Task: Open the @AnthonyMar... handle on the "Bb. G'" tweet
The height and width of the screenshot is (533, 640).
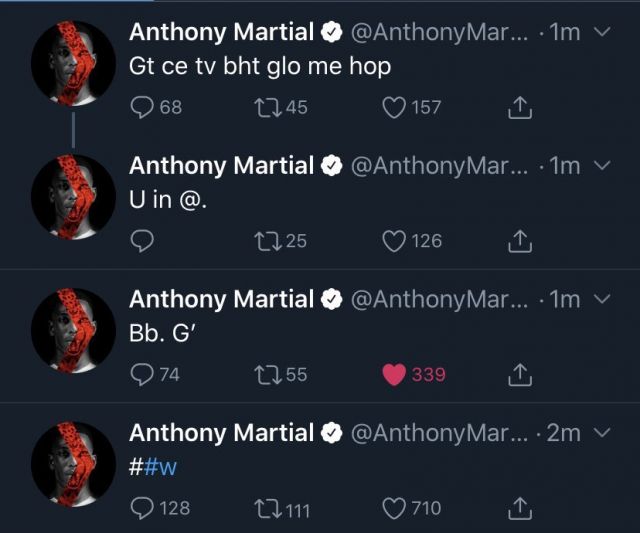Action: tap(439, 299)
